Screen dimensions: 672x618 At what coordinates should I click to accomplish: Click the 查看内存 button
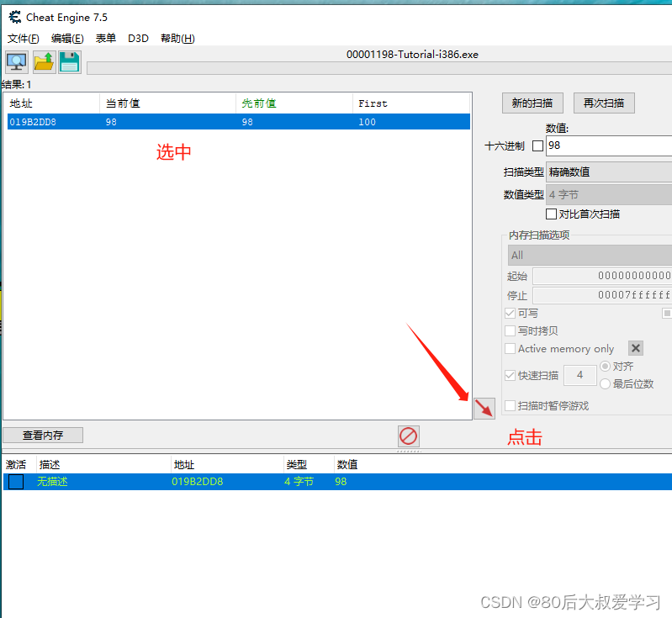pos(43,435)
